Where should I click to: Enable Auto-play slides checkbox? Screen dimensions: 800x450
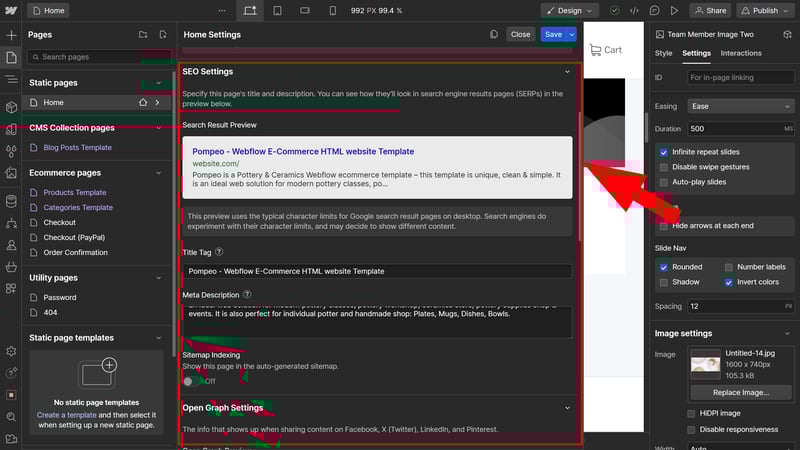pos(664,182)
